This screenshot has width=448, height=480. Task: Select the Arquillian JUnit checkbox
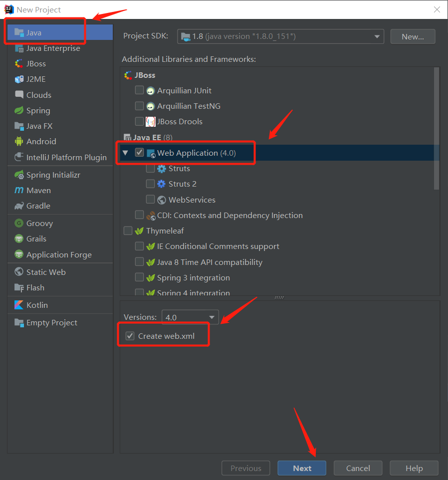139,90
